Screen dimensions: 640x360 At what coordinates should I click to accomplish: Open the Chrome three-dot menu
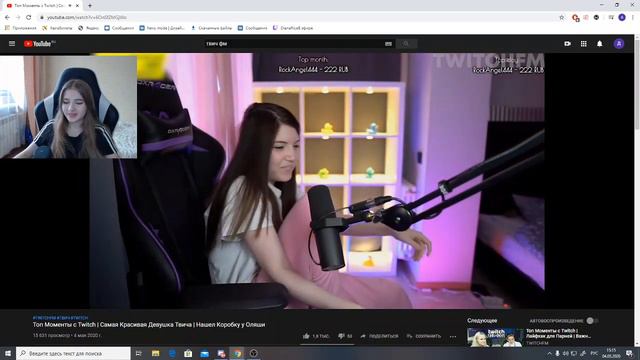[633, 17]
